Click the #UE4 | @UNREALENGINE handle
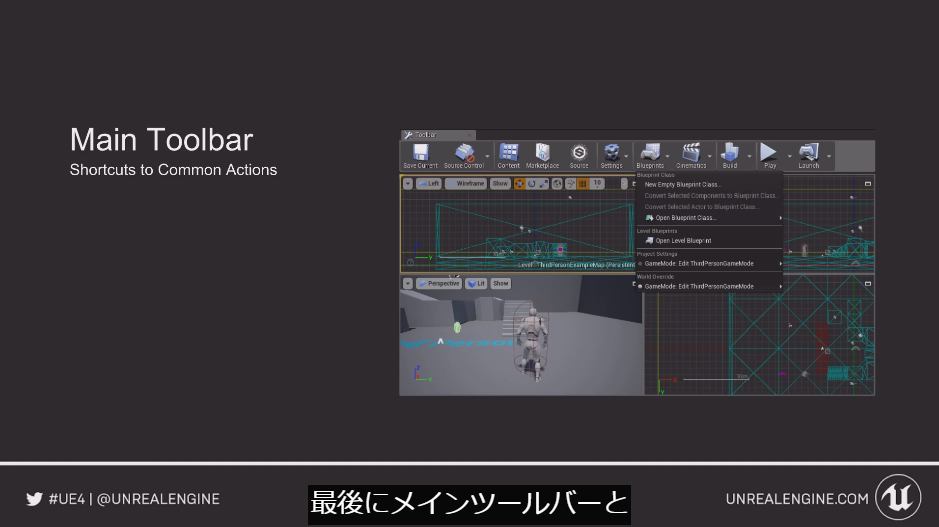 pos(134,499)
